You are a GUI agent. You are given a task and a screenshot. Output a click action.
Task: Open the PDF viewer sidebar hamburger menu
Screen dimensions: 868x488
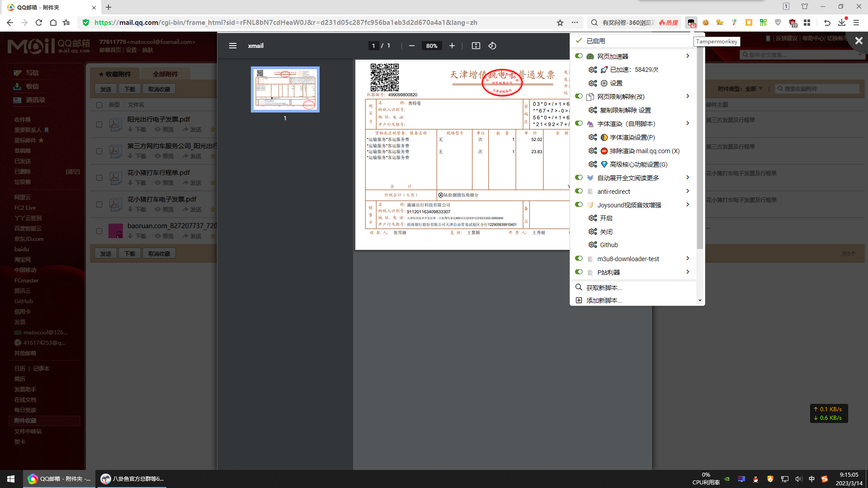coord(233,46)
